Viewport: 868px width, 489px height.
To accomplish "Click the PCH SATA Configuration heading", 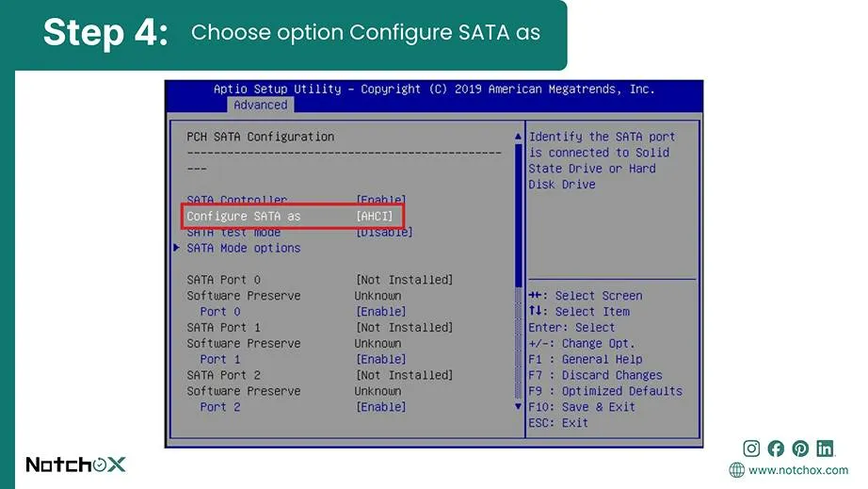I will pos(260,137).
